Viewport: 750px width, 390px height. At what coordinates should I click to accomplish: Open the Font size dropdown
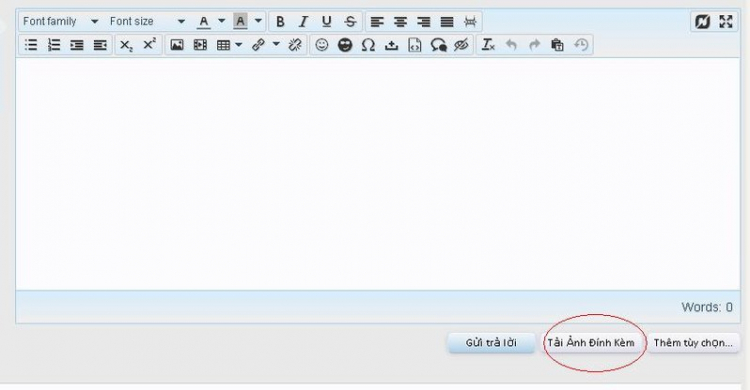147,22
